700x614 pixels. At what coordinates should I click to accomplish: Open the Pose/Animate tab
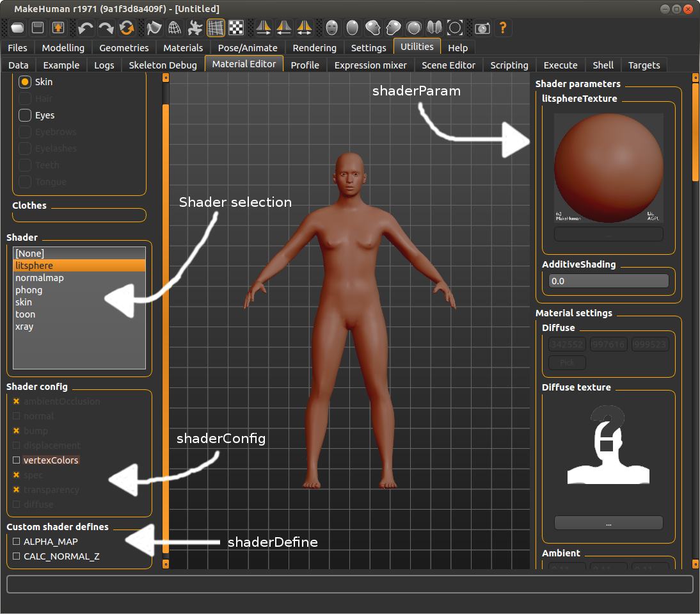tap(248, 48)
